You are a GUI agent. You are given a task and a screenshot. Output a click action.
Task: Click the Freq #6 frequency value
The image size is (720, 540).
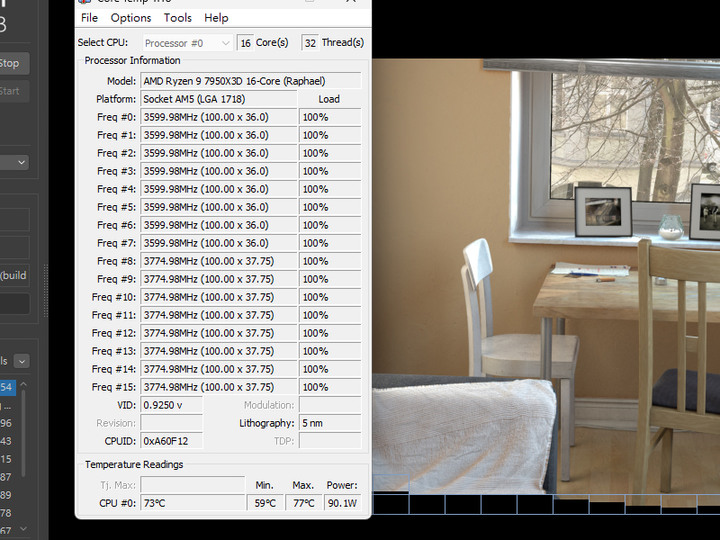(219, 225)
